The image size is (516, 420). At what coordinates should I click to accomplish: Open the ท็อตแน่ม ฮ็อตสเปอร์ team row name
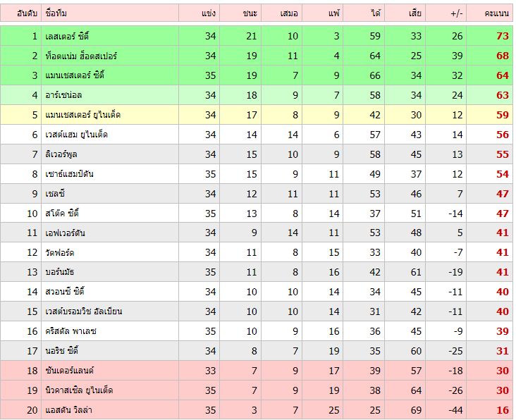tap(80, 56)
